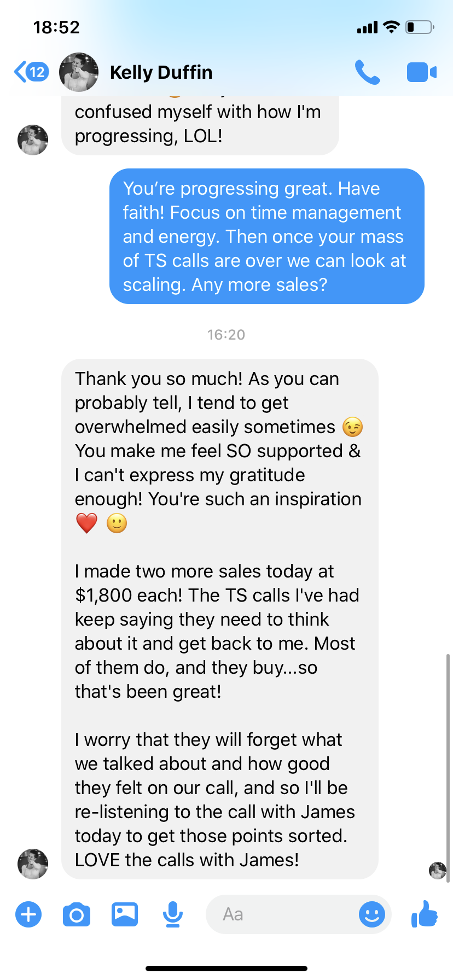Start a video call with Kelly Duffin
The height and width of the screenshot is (980, 453).
pyautogui.click(x=421, y=72)
